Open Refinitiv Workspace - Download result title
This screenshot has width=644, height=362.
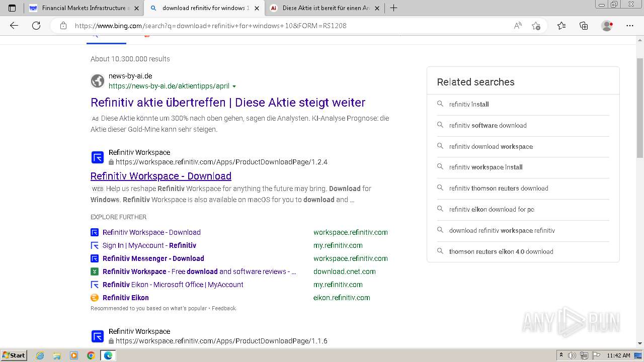coord(161,176)
